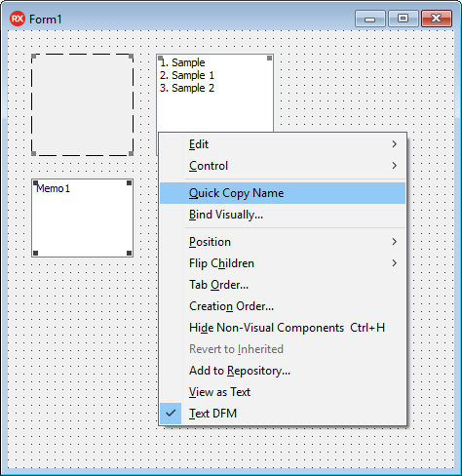Click the '3. Sample 2' list item

coord(187,88)
